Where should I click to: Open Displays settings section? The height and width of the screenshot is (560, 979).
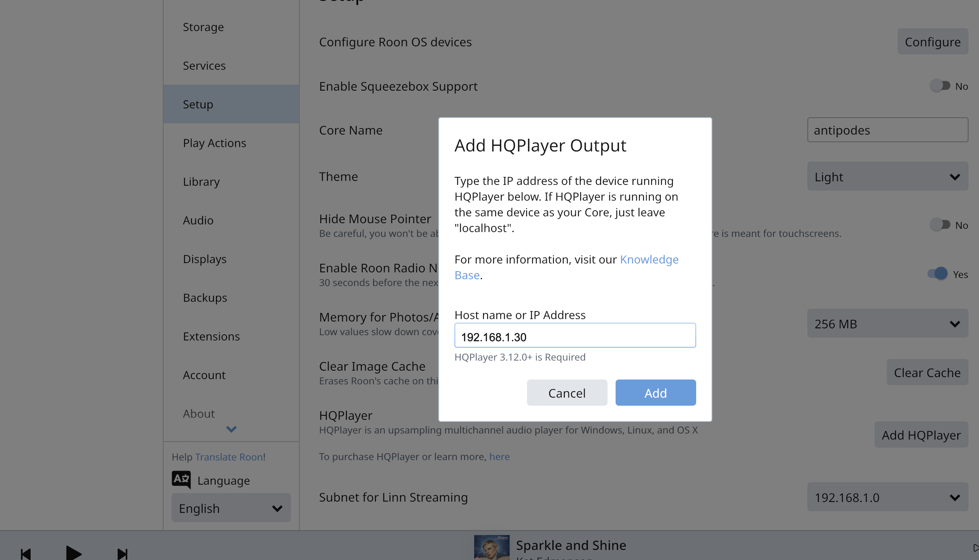click(231, 259)
